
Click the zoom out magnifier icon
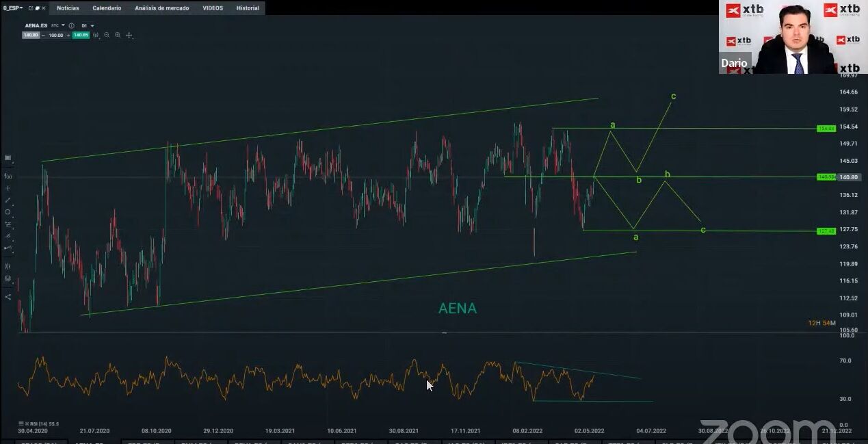pos(107,35)
